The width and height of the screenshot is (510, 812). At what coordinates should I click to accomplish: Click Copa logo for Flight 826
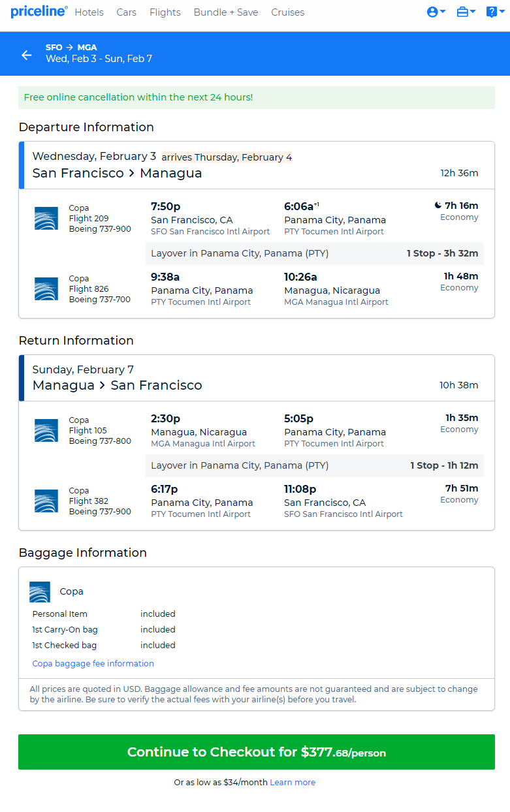click(x=46, y=289)
